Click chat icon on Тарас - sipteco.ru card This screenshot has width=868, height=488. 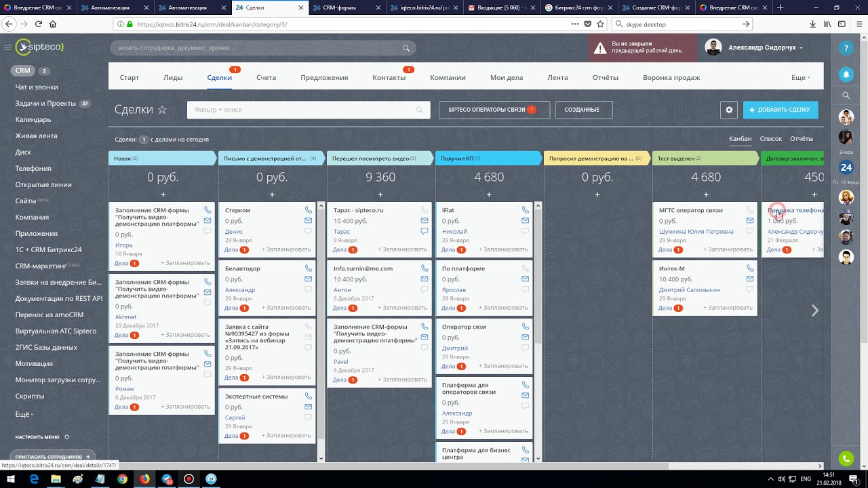tap(425, 231)
